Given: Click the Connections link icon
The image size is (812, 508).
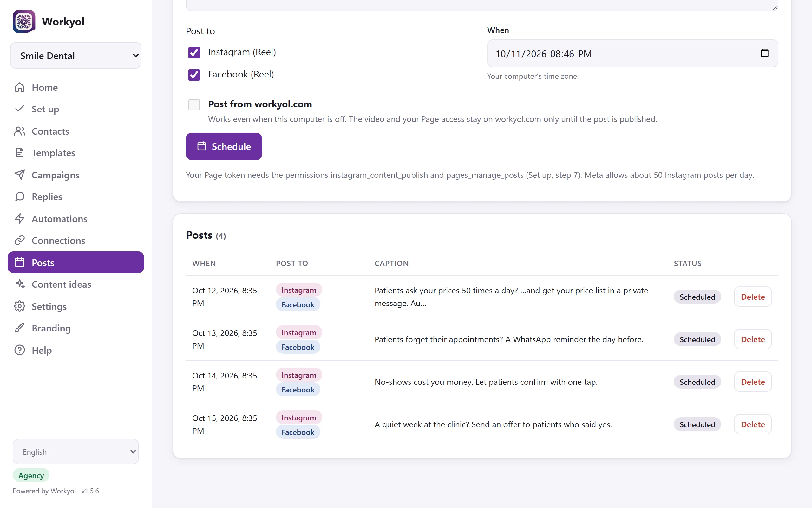Looking at the screenshot, I should click(x=20, y=241).
